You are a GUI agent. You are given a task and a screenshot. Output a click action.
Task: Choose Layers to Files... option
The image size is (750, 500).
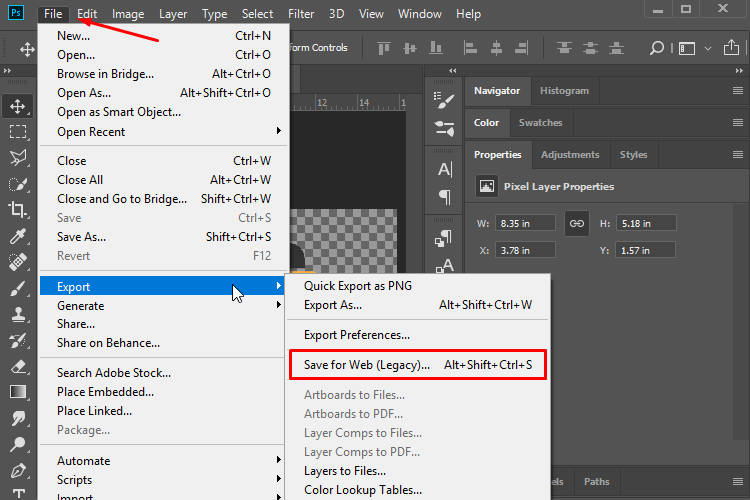tap(418, 471)
